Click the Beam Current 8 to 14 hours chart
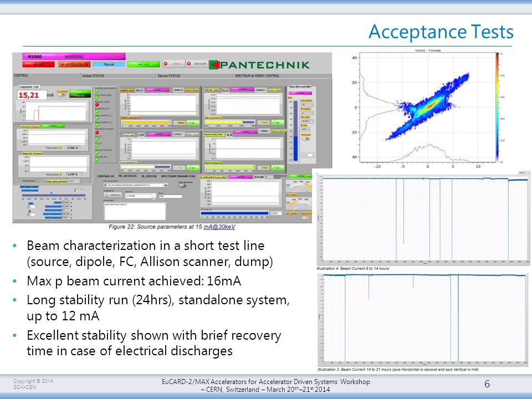Image resolution: width=532 pixels, height=399 pixels. 423,219
